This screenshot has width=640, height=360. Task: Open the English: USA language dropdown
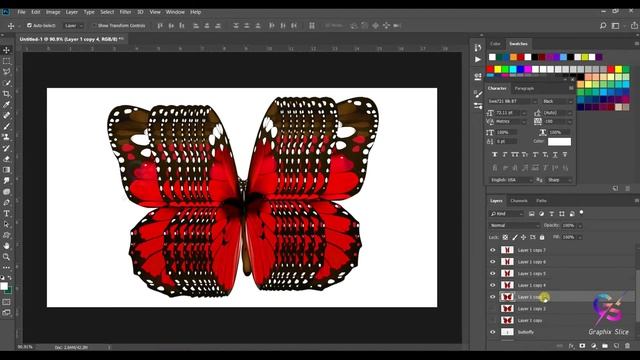tap(511, 180)
